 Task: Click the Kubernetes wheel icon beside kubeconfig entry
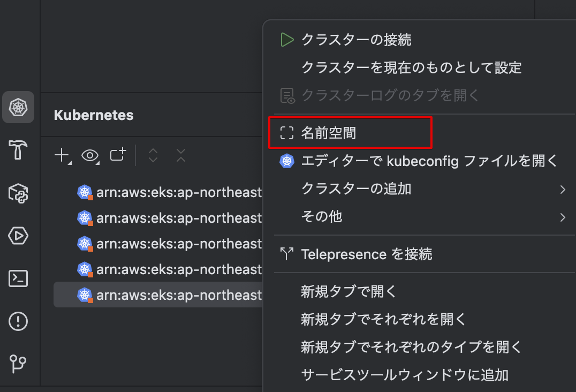(287, 161)
